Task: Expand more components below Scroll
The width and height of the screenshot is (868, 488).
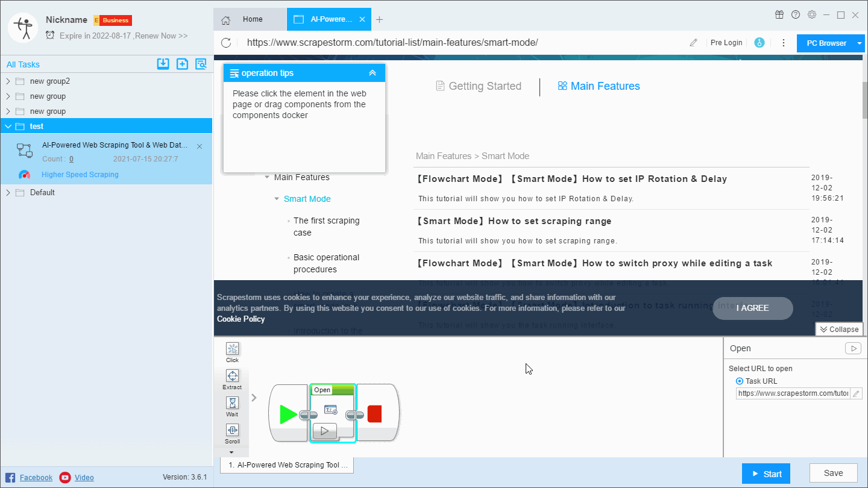Action: [x=232, y=452]
